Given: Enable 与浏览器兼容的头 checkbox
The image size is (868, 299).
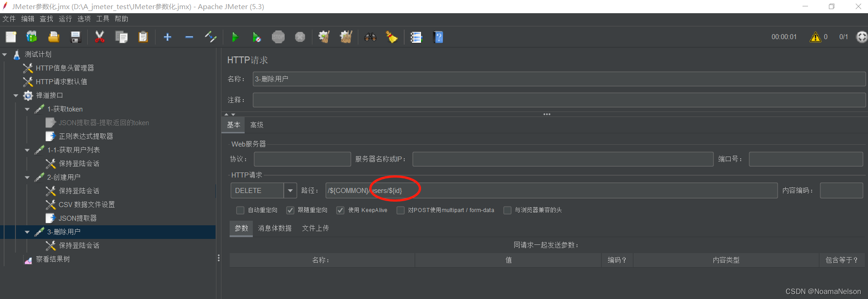Looking at the screenshot, I should pyautogui.click(x=507, y=210).
